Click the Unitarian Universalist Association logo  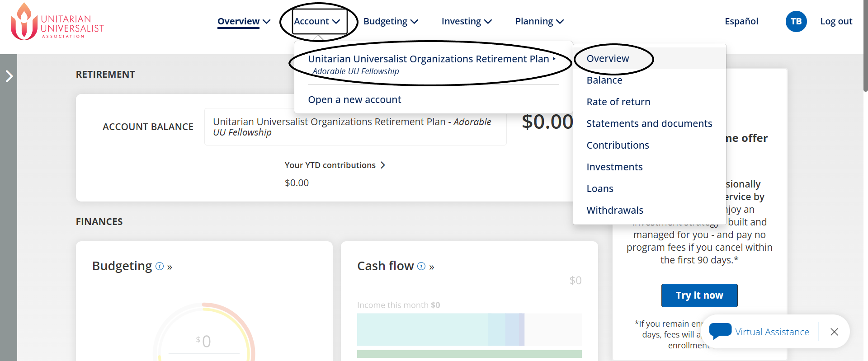point(57,22)
